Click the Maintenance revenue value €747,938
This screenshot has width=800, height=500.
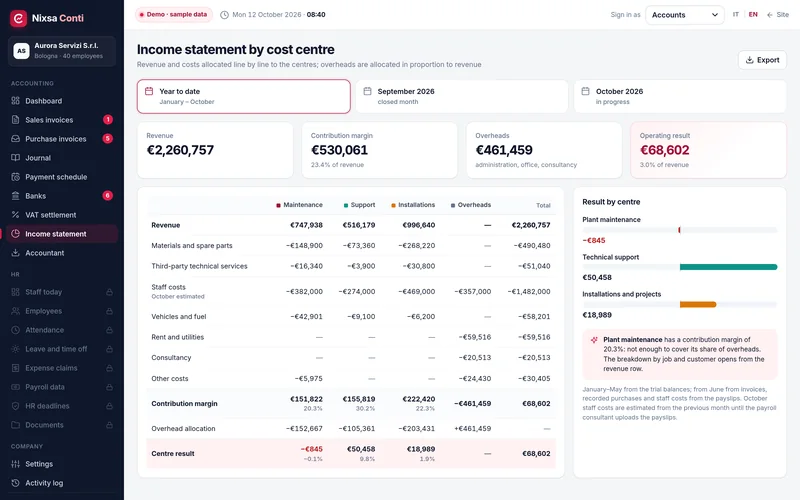point(306,225)
